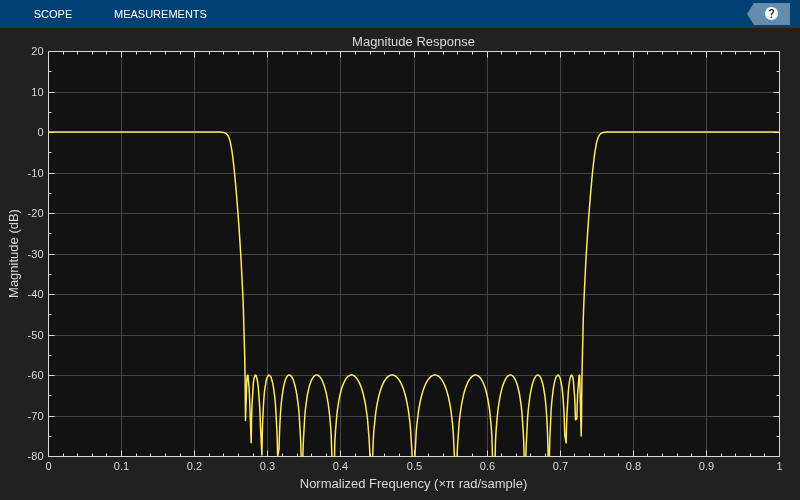Click the 20 tick label on y-axis

38,52
